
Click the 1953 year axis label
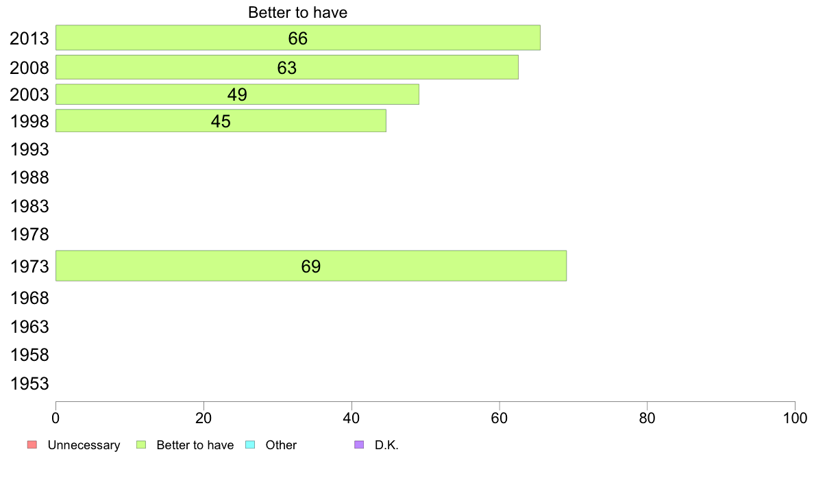[29, 383]
